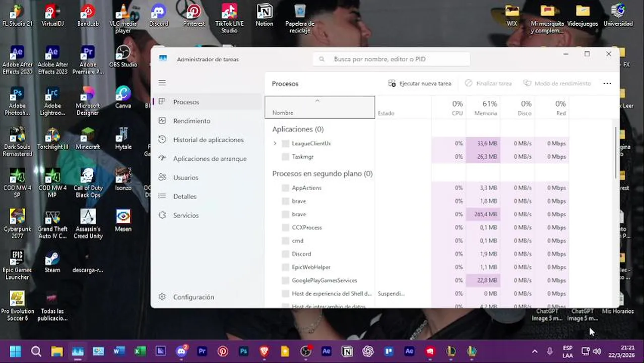
Task: Sort by the Red column header
Action: [551, 107]
